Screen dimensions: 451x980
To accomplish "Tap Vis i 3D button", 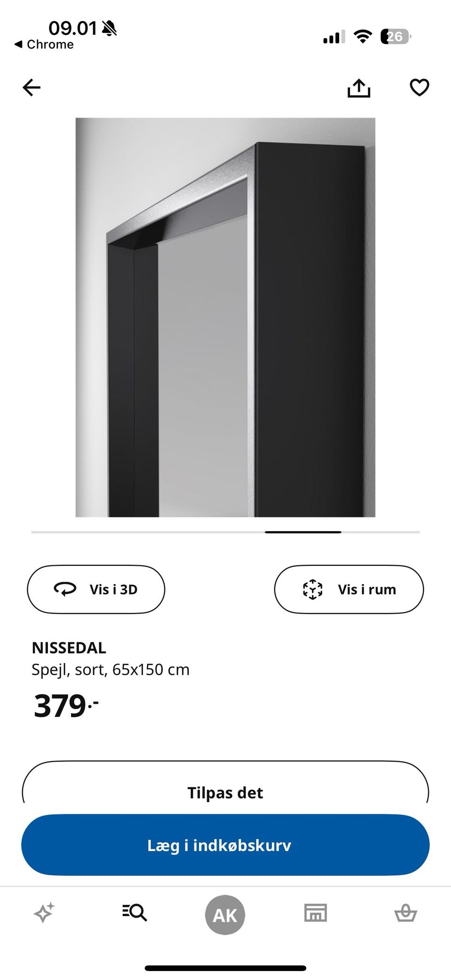I will click(x=96, y=589).
